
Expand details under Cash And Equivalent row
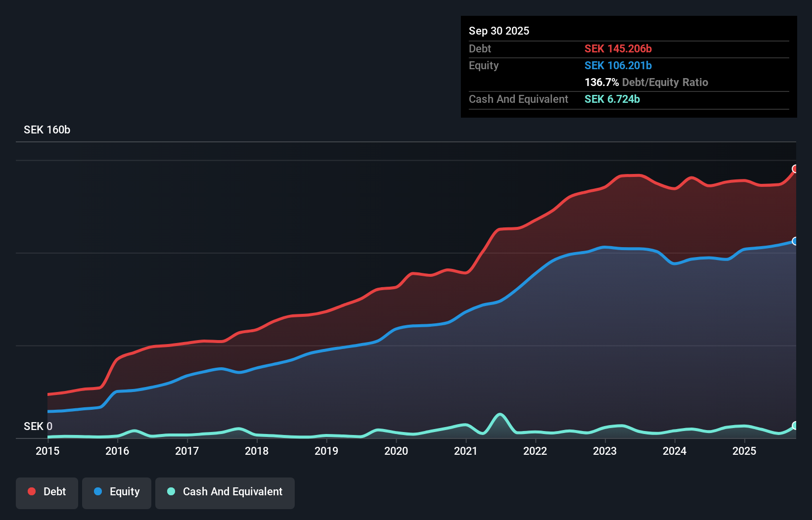(518, 99)
